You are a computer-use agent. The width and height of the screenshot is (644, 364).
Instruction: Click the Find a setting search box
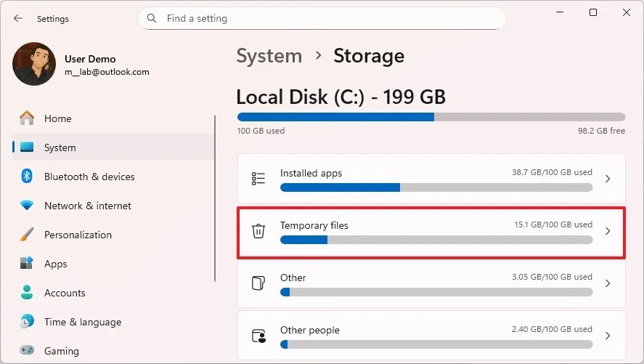322,18
